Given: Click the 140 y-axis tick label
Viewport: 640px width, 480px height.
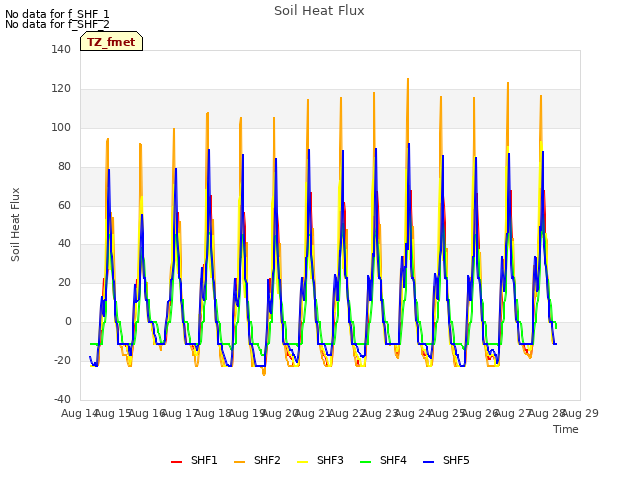Looking at the screenshot, I should point(61,49).
